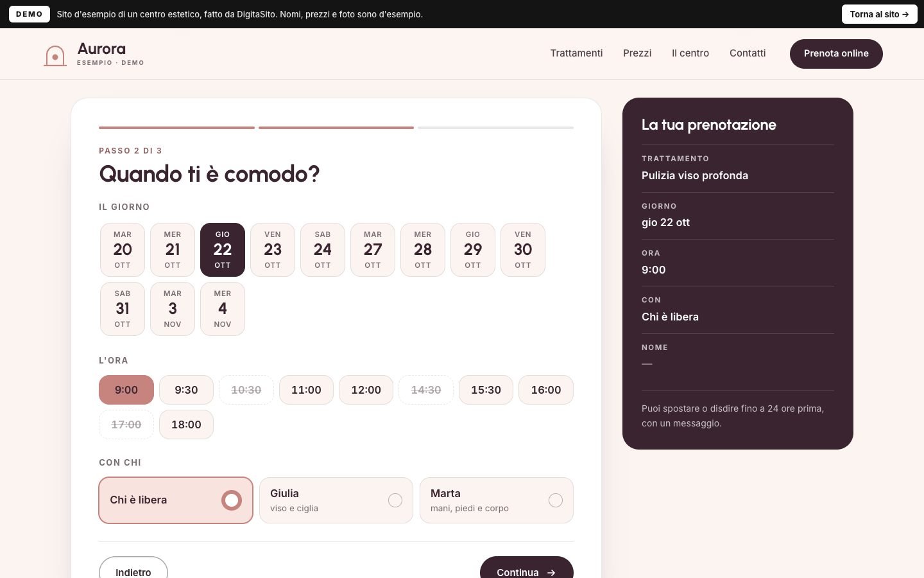Select the 12:00 time slot
924x578 pixels.
coord(366,390)
